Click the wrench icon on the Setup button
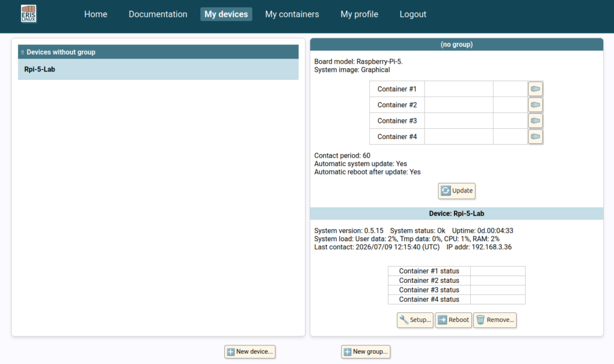The image size is (614, 364). pos(404,320)
